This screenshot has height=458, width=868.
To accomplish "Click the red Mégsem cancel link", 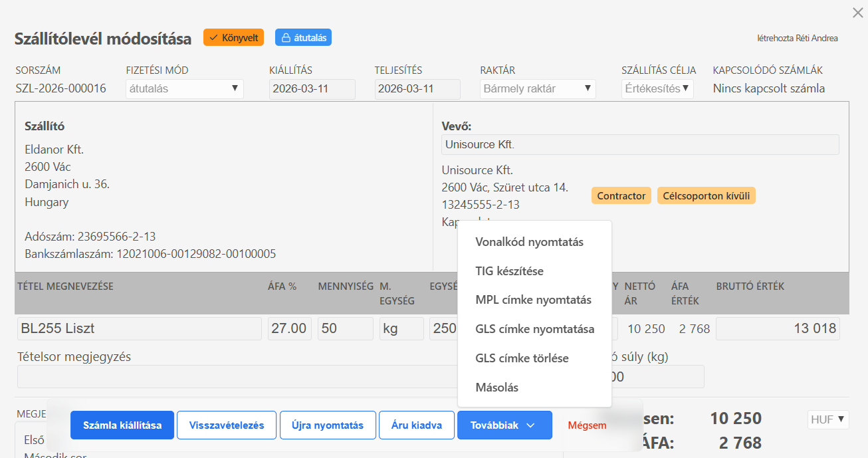I will coord(587,425).
